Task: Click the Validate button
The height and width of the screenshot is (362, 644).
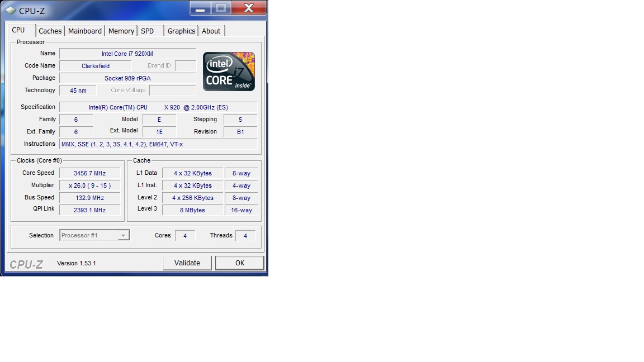Action: (187, 263)
